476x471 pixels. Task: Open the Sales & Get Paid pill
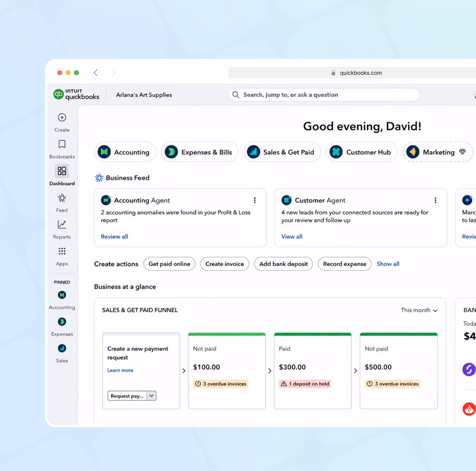tap(282, 152)
